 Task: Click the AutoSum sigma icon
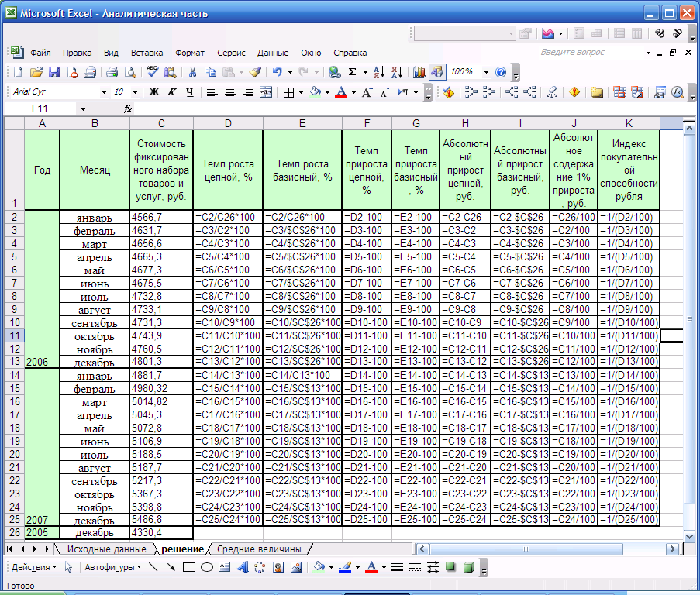pos(353,72)
